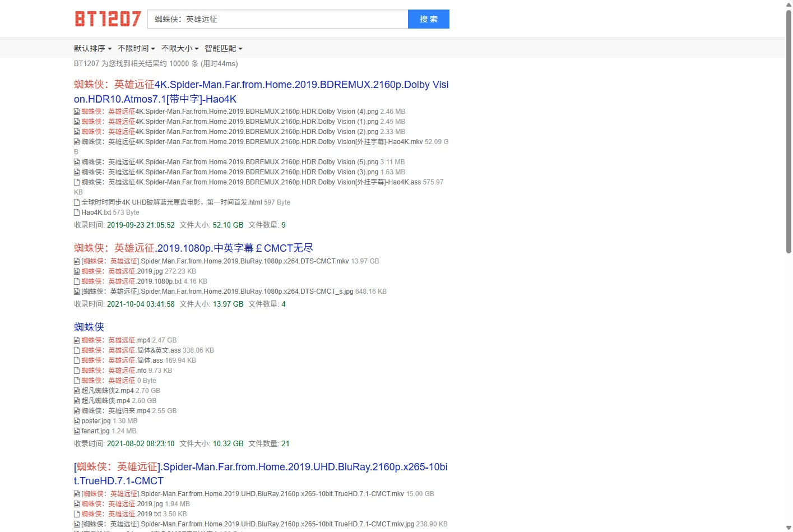The image size is (793, 532).
Task: Click the image icon beside Dolby Vision (1).png
Action: (x=77, y=122)
